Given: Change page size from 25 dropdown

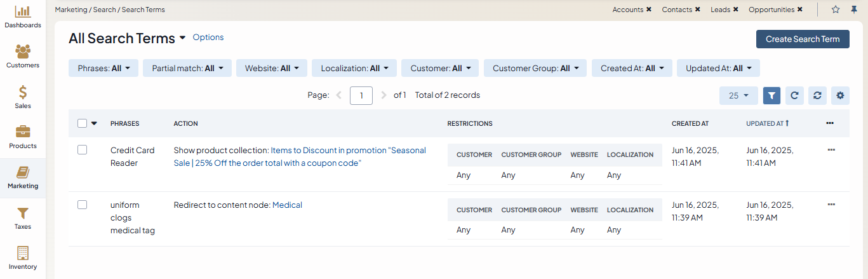Looking at the screenshot, I should 738,95.
